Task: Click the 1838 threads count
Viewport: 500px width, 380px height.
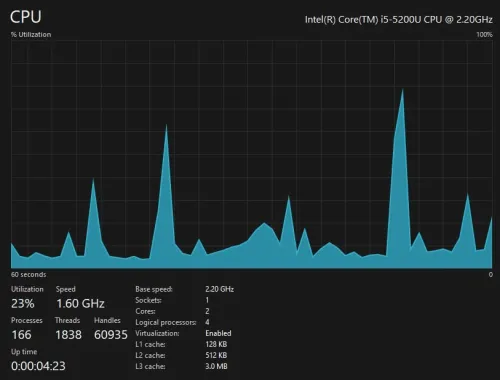Action: click(68, 334)
